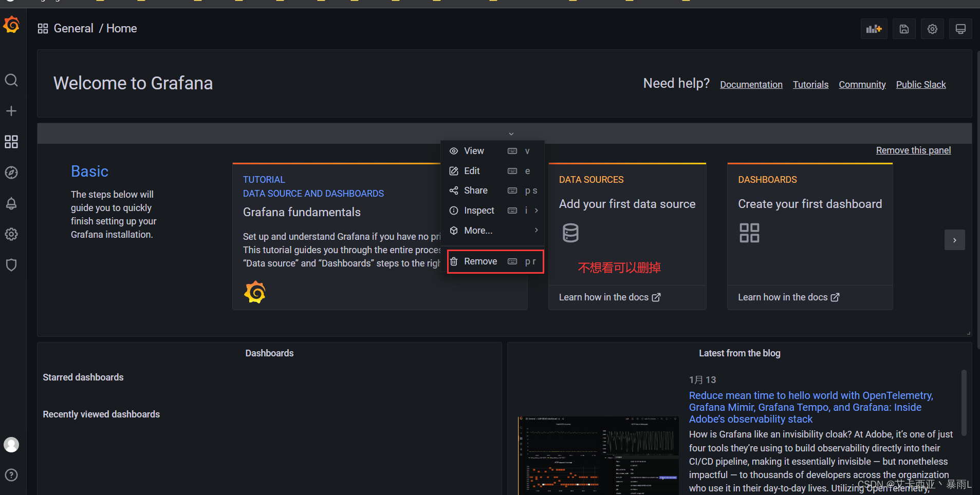This screenshot has width=980, height=495.
Task: Select More... in the panel menu
Action: click(492, 231)
